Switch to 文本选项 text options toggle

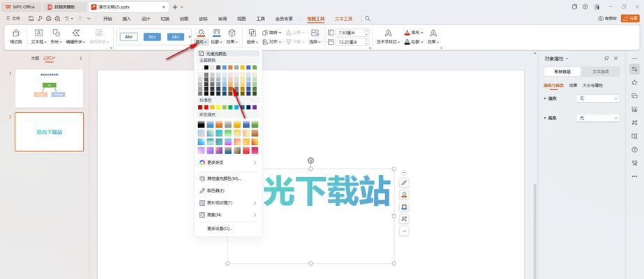point(601,71)
